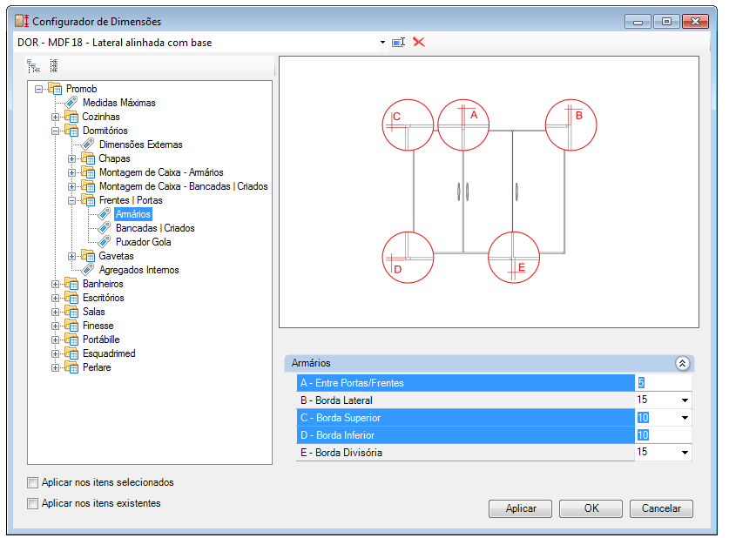This screenshot has height=538, width=756.
Task: Enable Aplicar nos itens selecionados checkbox
Action: click(33, 483)
